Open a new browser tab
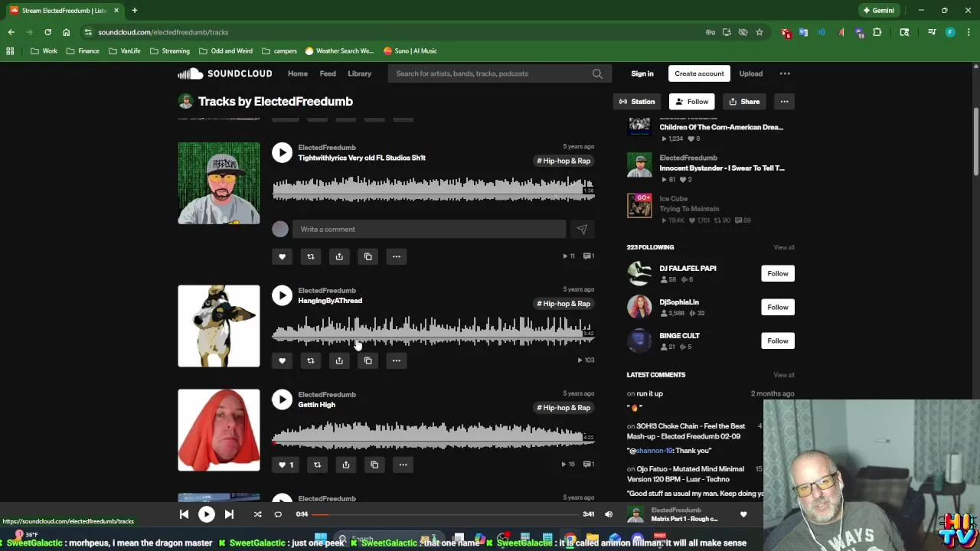 coord(134,11)
